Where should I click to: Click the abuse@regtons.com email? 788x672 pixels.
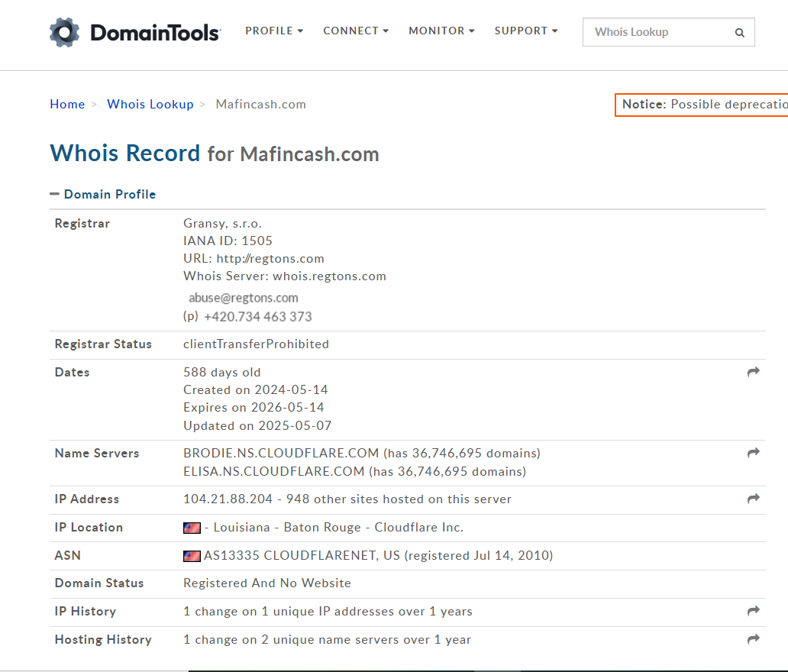click(244, 298)
